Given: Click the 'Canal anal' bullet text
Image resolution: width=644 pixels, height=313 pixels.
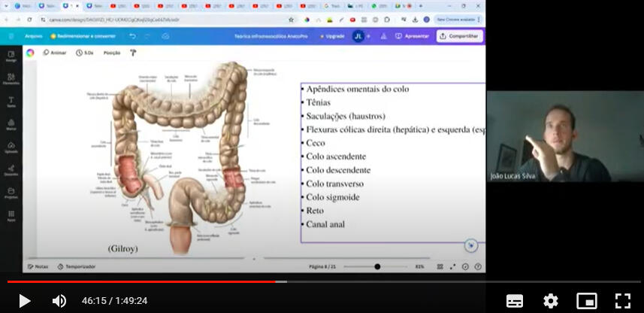Looking at the screenshot, I should coord(325,224).
